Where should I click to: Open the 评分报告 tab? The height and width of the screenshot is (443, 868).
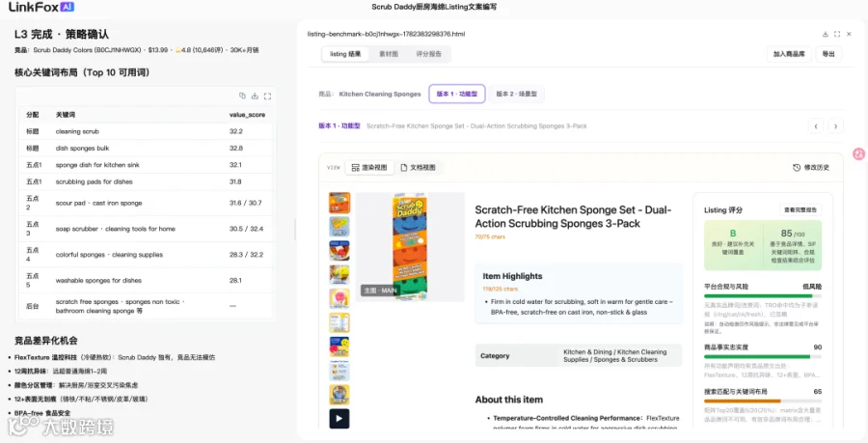click(428, 54)
